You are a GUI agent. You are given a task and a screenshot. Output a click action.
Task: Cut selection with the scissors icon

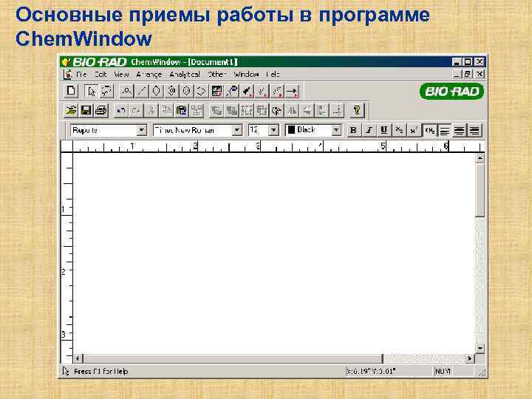151,111
